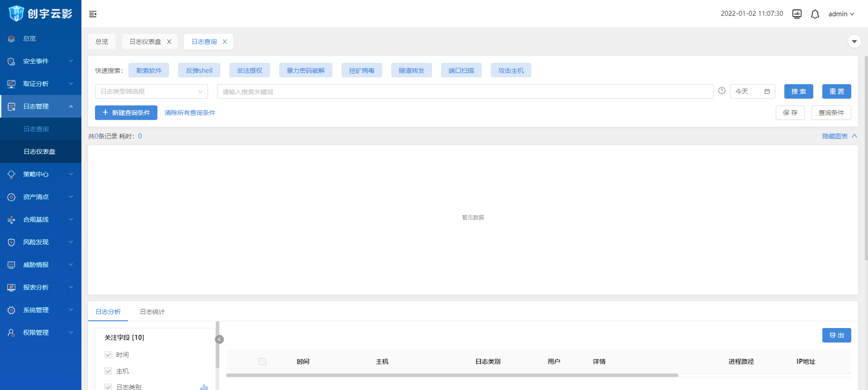868x390 pixels.
Task: Expand the 风险发现 menu chevron
Action: pos(71,242)
